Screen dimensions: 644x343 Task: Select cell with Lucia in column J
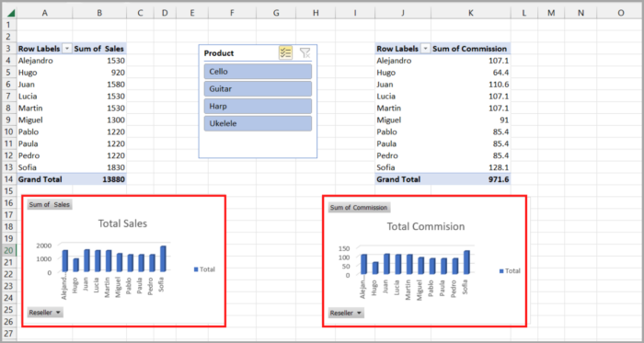(x=403, y=96)
